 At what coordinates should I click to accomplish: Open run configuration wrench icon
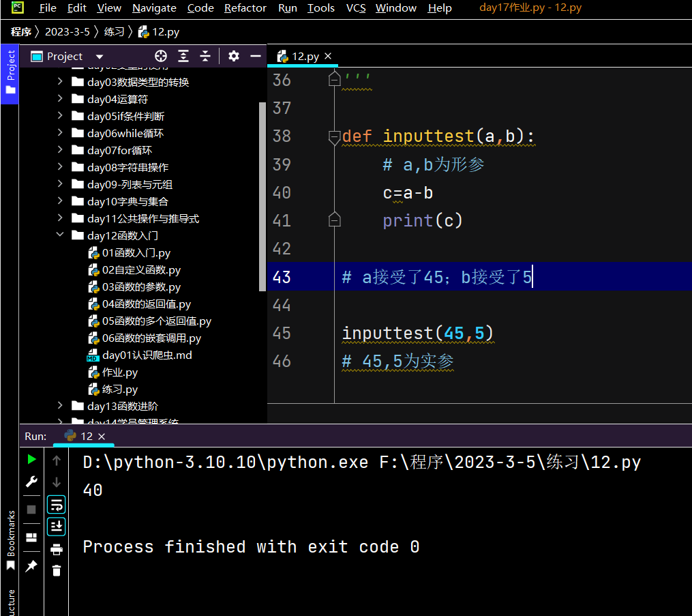point(31,482)
